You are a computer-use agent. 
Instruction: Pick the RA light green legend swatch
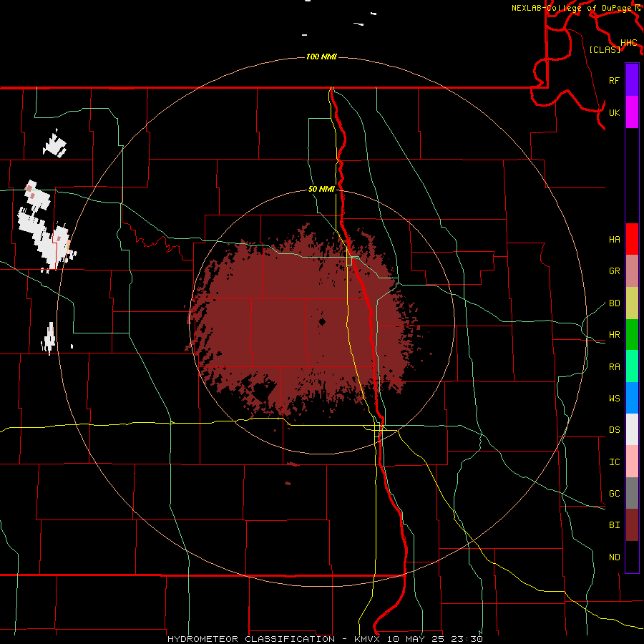(632, 366)
